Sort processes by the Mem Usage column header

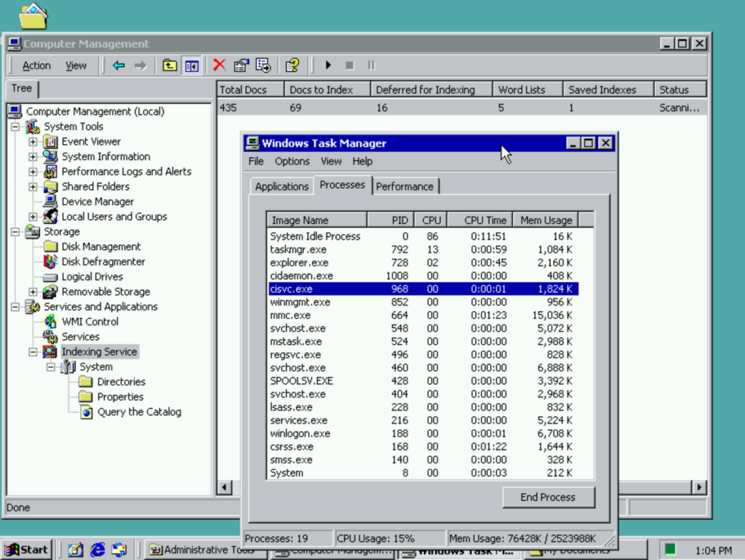click(x=545, y=220)
